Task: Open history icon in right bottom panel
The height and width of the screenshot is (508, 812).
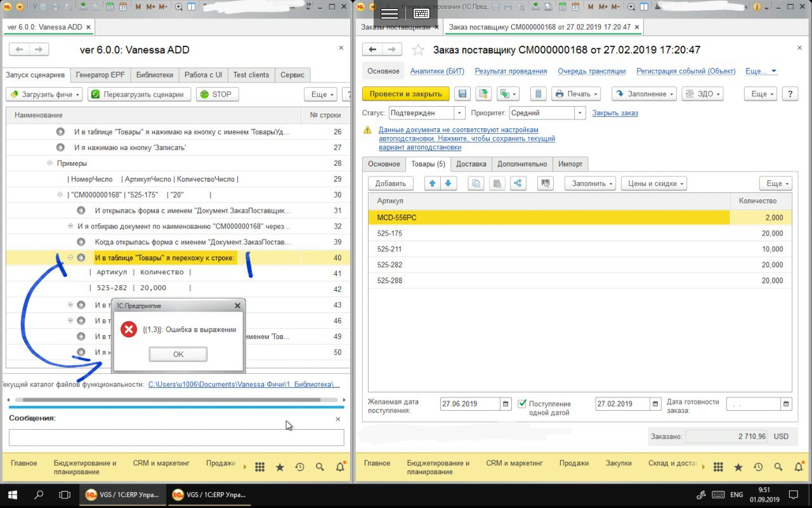Action: (758, 467)
